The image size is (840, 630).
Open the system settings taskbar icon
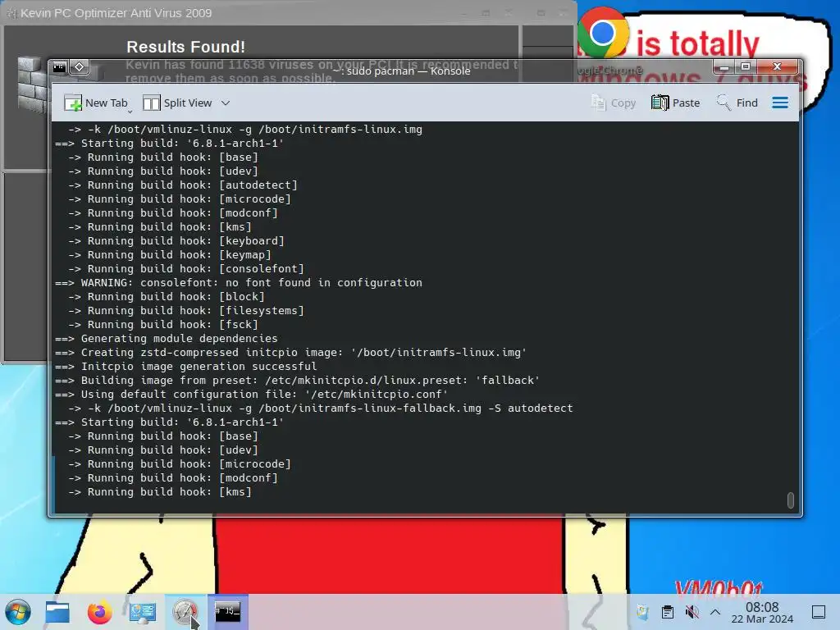click(143, 612)
